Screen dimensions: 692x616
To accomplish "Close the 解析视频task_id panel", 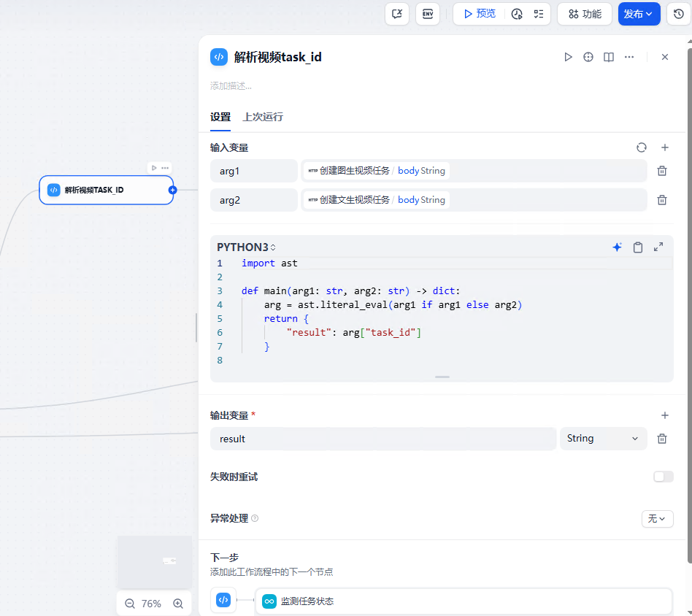I will pyautogui.click(x=665, y=57).
